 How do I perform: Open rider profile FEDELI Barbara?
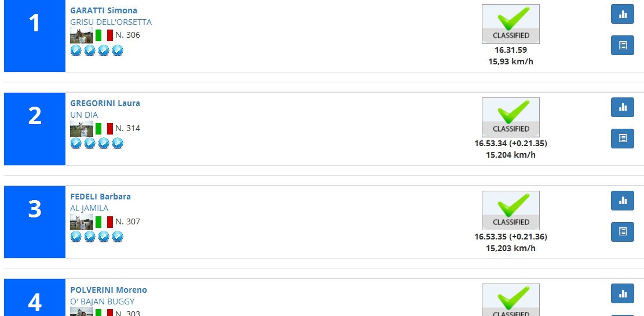(x=100, y=197)
